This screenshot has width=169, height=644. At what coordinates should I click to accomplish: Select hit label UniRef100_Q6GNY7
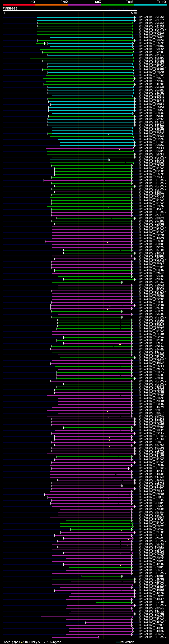[152, 634]
